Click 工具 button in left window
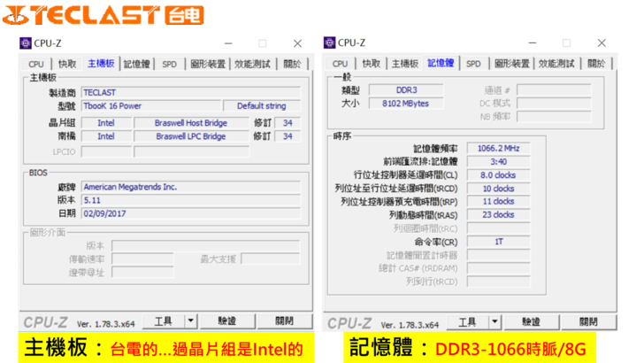644x363 pixels. pyautogui.click(x=163, y=321)
